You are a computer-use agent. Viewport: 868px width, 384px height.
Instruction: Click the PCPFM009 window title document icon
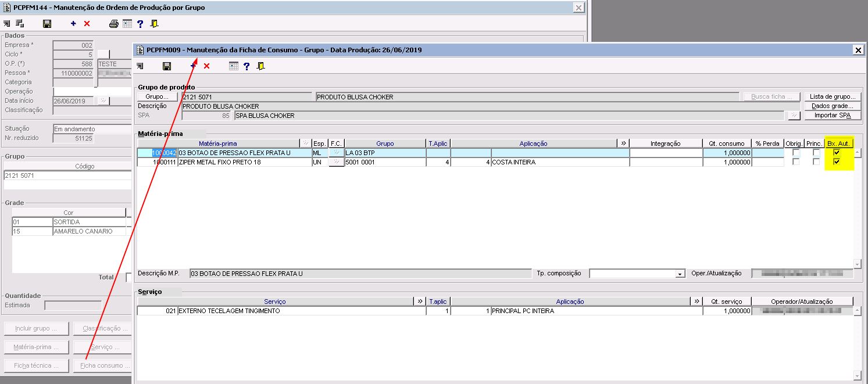tap(140, 50)
